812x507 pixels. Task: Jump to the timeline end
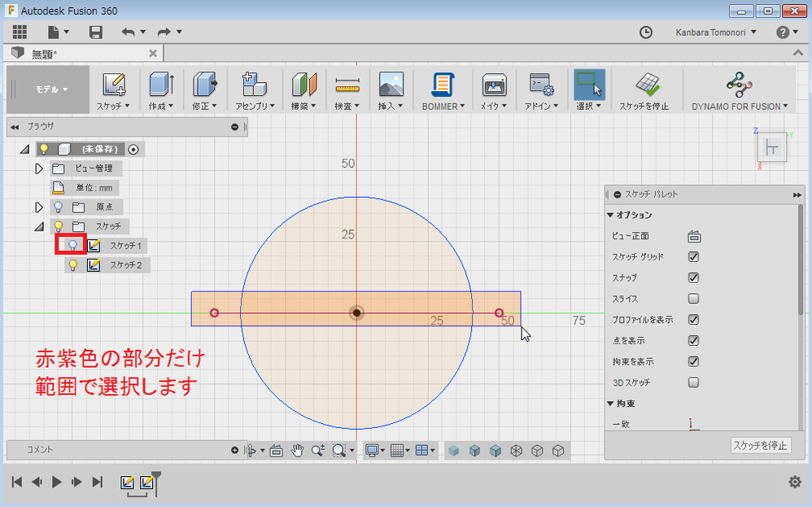click(x=97, y=482)
